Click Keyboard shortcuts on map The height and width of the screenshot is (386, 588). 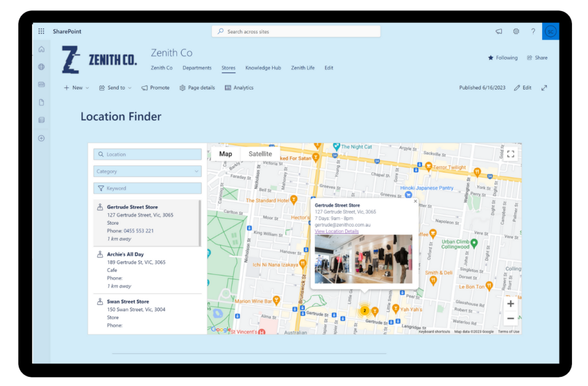(x=434, y=331)
